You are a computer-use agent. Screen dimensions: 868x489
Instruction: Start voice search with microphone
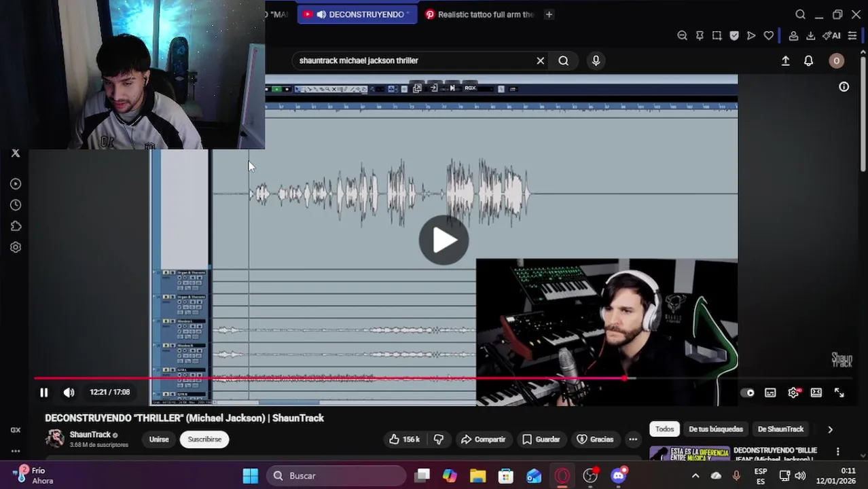[596, 60]
